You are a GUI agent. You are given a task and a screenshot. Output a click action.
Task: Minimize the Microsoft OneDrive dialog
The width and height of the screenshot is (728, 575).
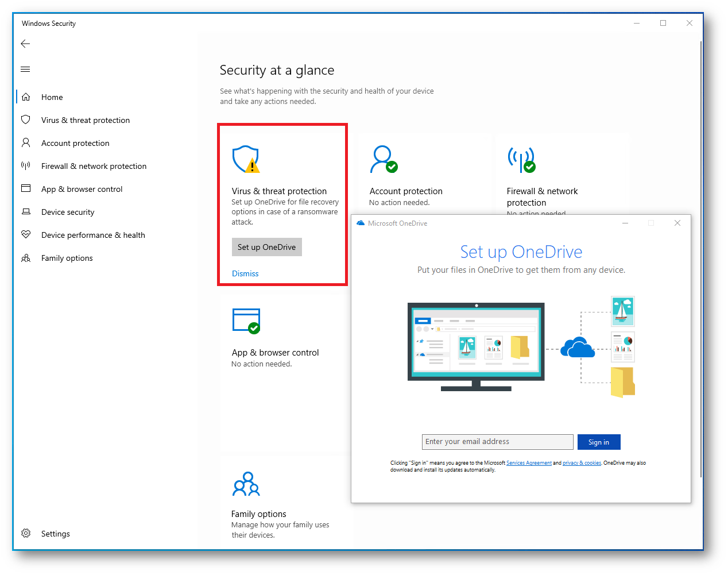(x=625, y=223)
